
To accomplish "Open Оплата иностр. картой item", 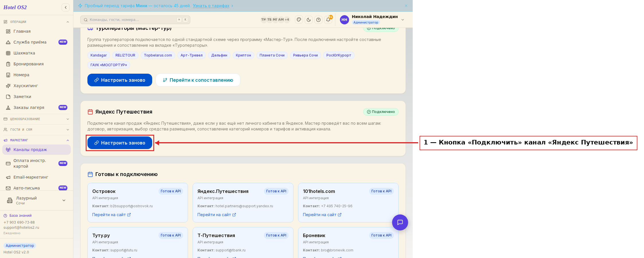I will click(x=36, y=163).
